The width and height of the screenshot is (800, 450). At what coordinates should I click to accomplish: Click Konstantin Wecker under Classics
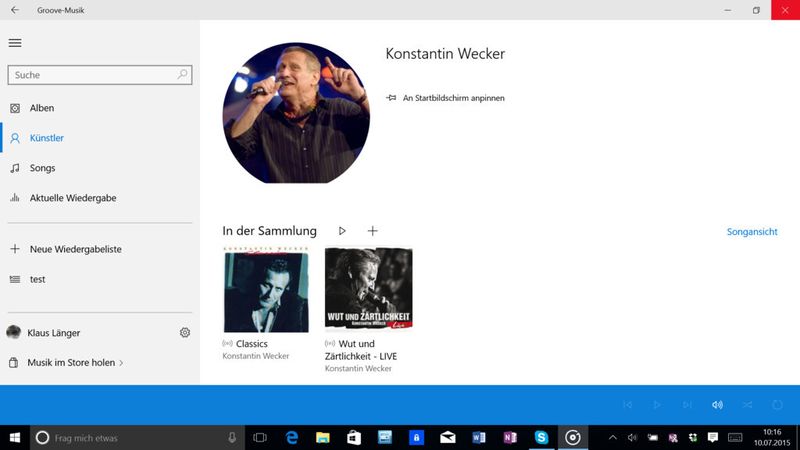256,356
